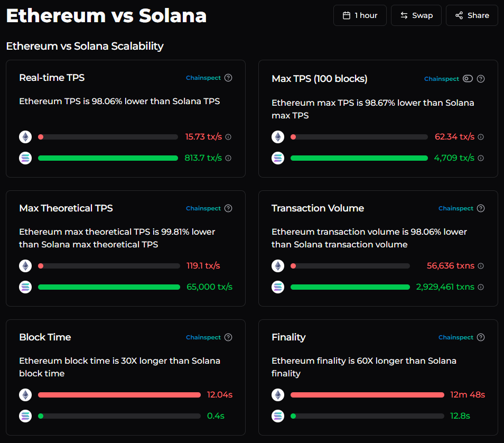Click the Swap button

pos(416,15)
